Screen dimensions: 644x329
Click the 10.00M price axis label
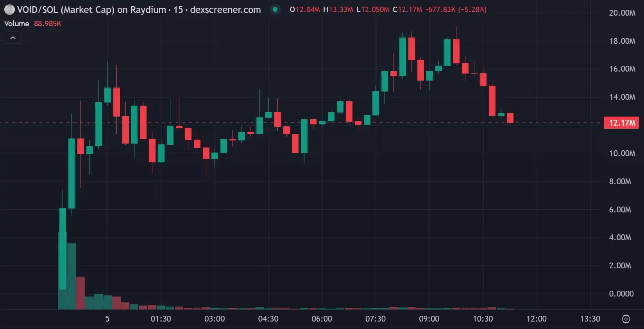(x=622, y=153)
